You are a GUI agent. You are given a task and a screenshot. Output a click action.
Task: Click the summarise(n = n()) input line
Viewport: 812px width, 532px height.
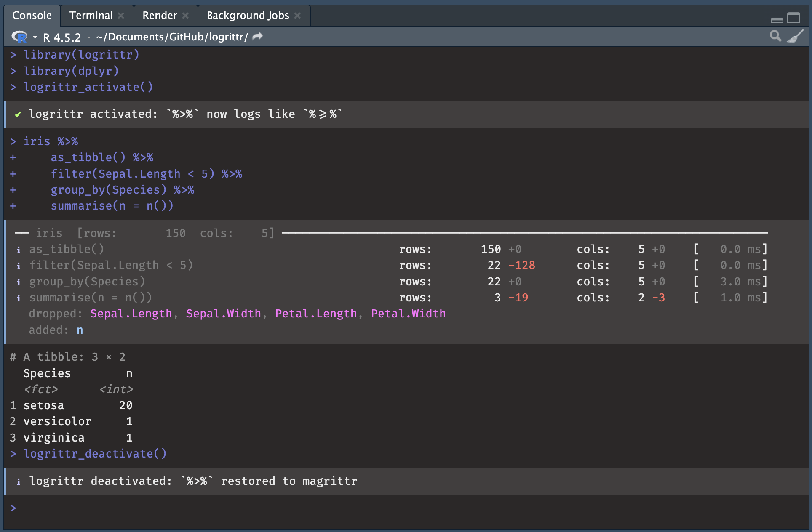112,206
